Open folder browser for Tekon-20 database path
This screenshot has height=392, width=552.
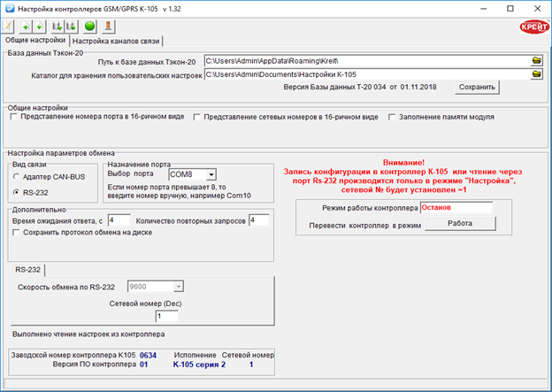point(536,60)
